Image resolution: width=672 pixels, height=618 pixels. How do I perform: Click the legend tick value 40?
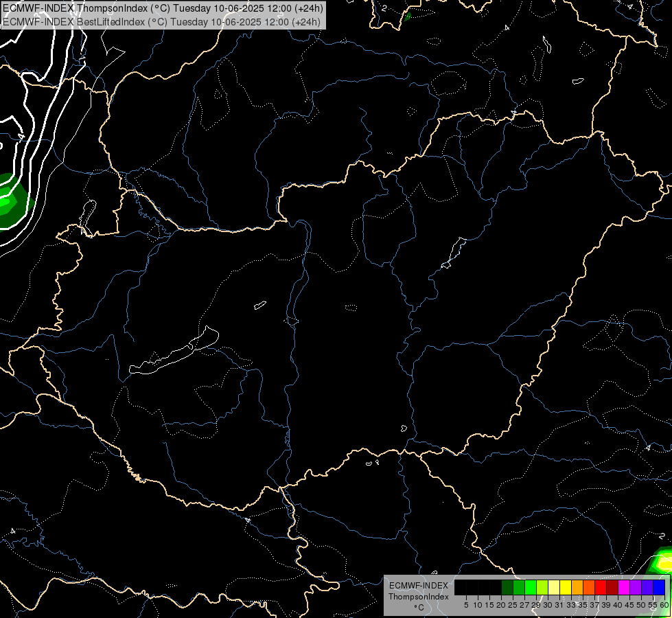[618, 605]
